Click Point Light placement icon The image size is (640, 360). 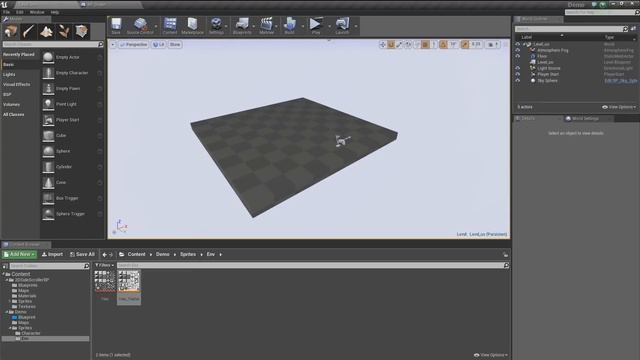click(x=48, y=104)
